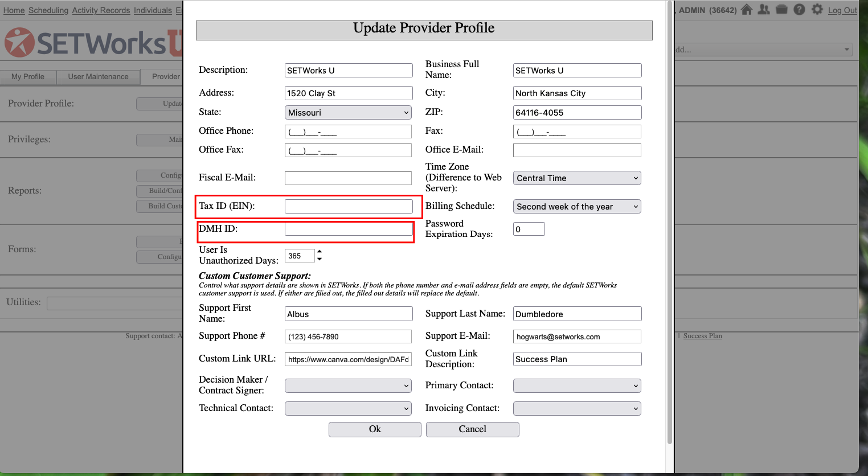Click the 'ADMIN (36642)' user text
The image size is (868, 476).
[x=707, y=10]
